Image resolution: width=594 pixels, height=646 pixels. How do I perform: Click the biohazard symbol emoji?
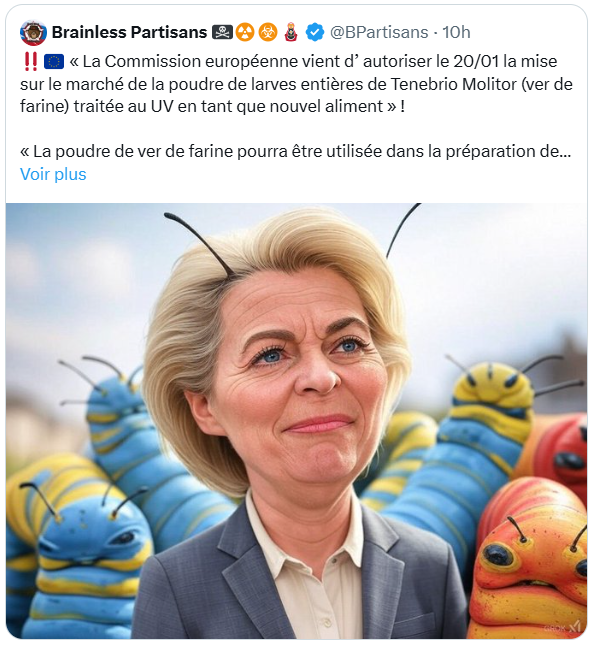[x=268, y=32]
